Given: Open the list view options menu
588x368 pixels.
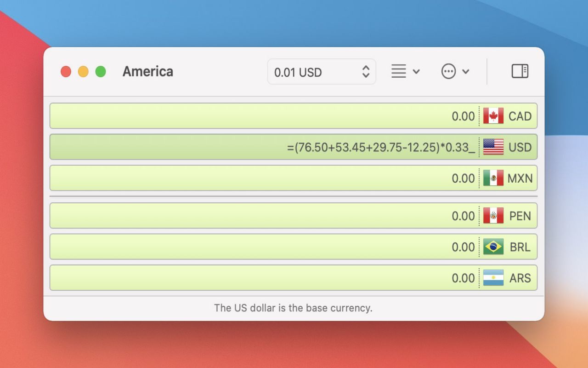Looking at the screenshot, I should (x=405, y=71).
